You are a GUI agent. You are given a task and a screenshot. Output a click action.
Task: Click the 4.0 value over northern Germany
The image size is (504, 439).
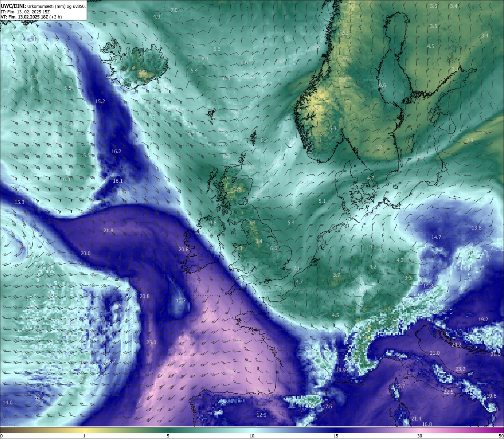click(x=372, y=246)
